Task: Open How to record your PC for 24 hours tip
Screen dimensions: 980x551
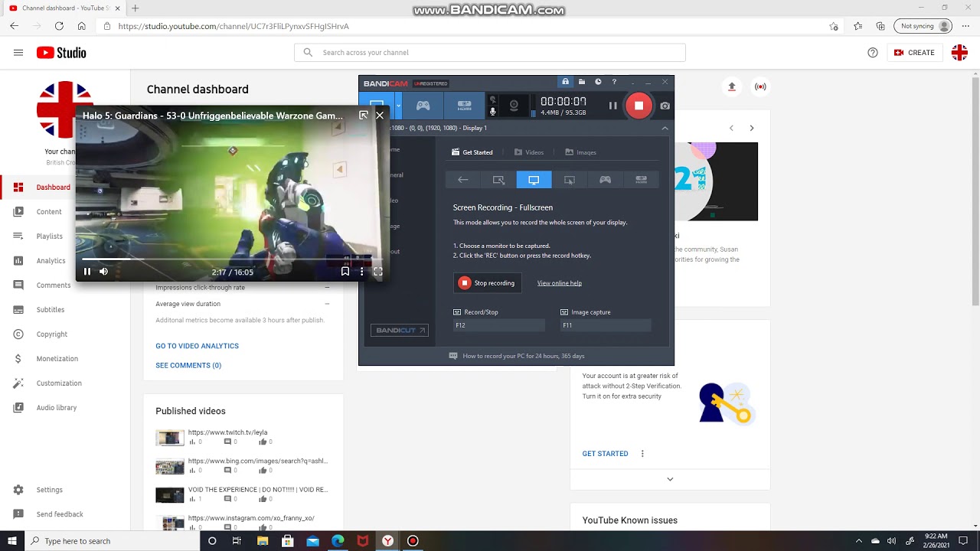Action: [x=517, y=356]
